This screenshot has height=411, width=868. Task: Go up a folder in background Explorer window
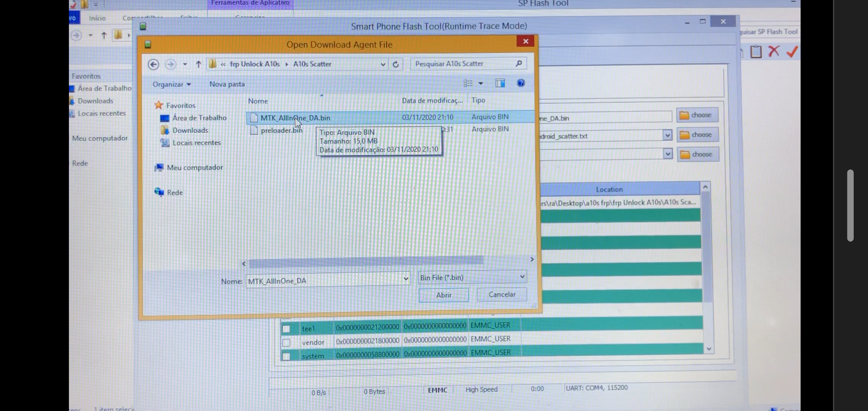104,35
